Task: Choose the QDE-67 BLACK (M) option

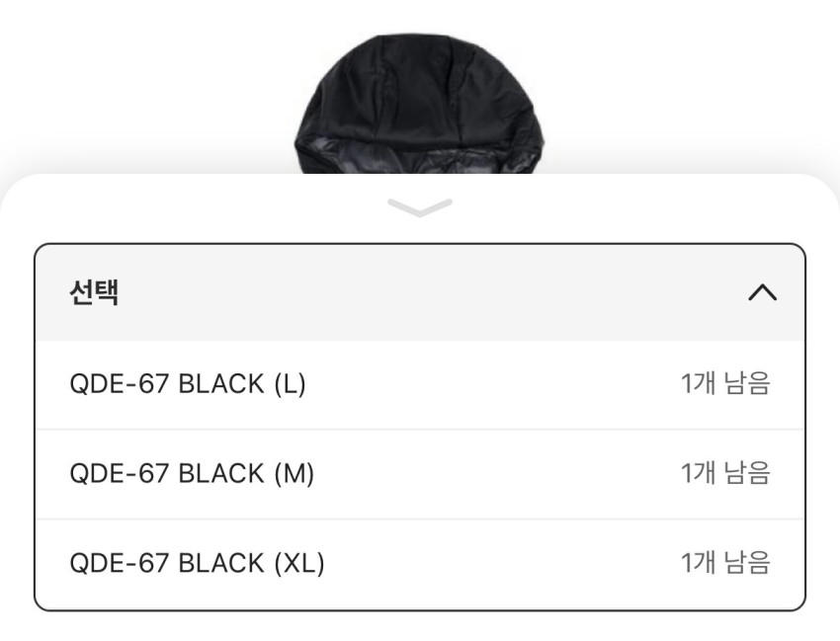Action: click(192, 474)
